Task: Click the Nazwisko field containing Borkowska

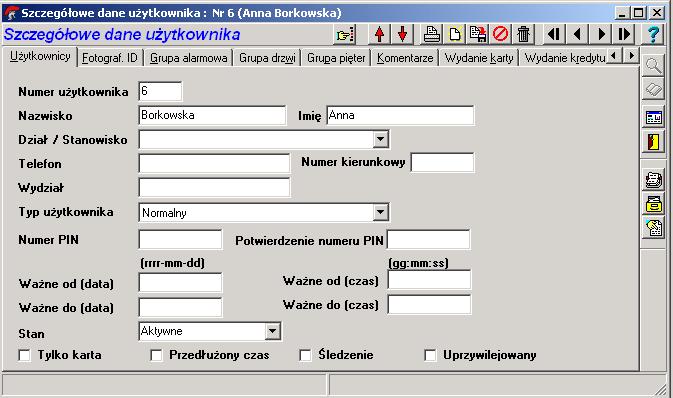Action: pyautogui.click(x=212, y=115)
